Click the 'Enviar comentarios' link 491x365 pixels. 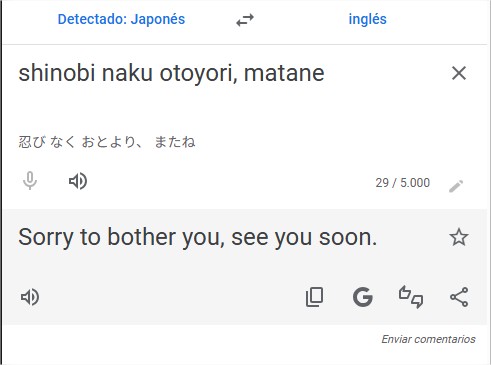(x=428, y=339)
